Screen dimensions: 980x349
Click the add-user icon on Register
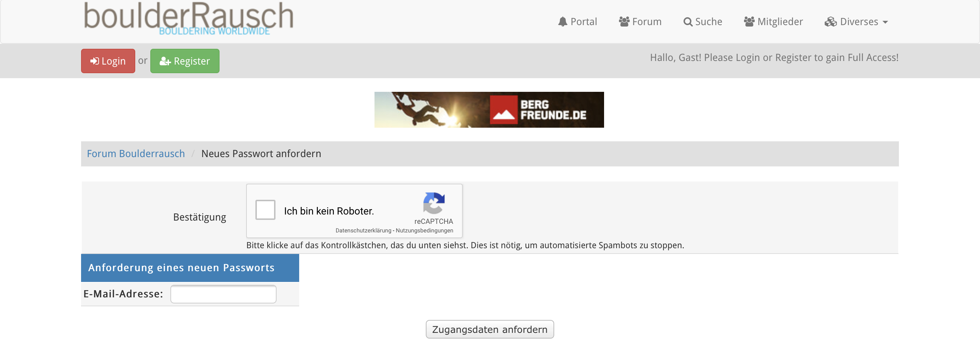click(165, 61)
